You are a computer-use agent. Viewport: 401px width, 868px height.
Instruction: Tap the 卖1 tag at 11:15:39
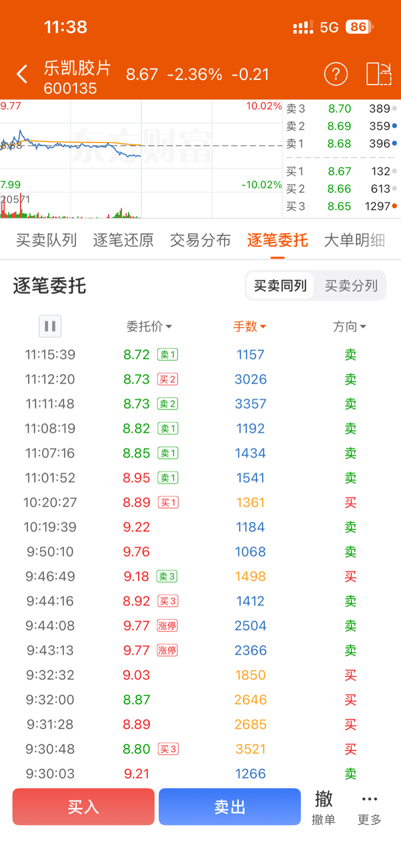[x=168, y=355]
